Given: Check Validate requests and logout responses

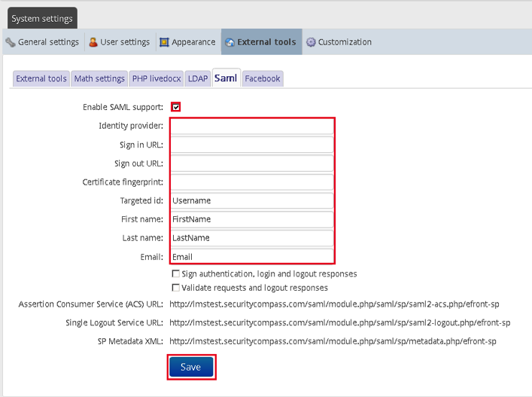Looking at the screenshot, I should pos(176,288).
